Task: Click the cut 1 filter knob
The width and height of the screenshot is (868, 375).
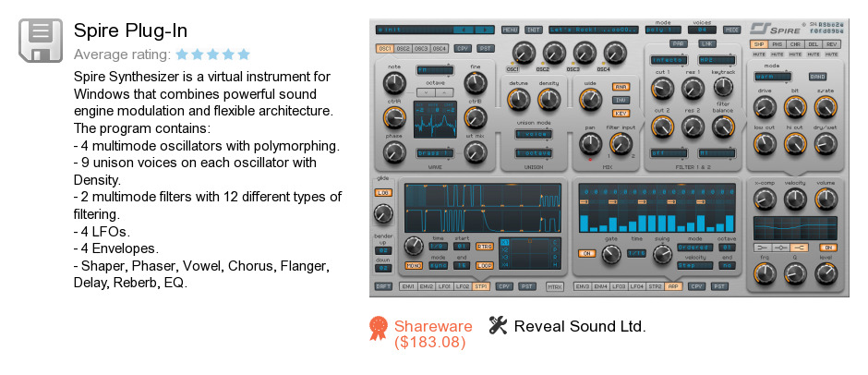Action: point(661,87)
